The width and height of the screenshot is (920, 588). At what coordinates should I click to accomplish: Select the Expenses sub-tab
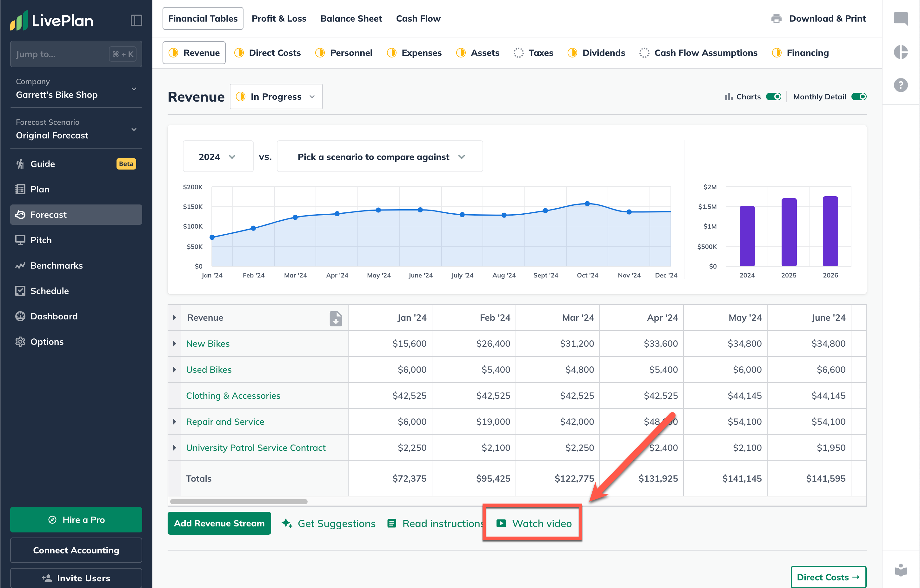point(414,53)
